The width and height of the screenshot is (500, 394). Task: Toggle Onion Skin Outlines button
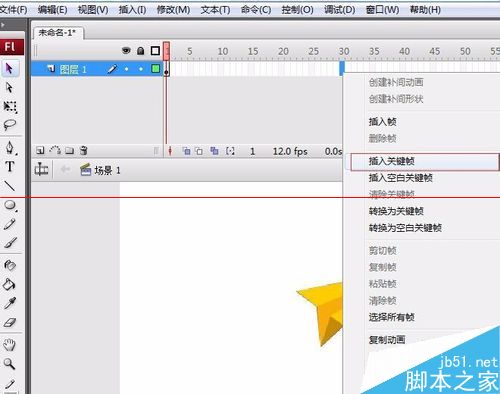[199, 151]
